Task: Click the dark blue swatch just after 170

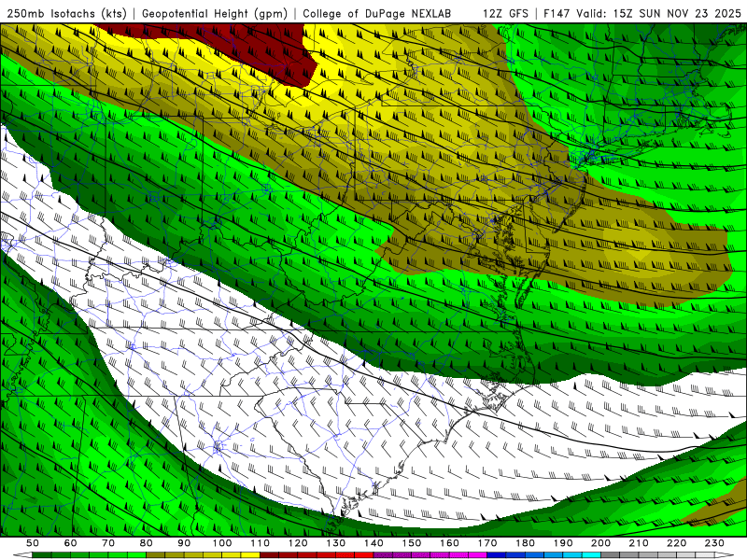Action: [497, 554]
